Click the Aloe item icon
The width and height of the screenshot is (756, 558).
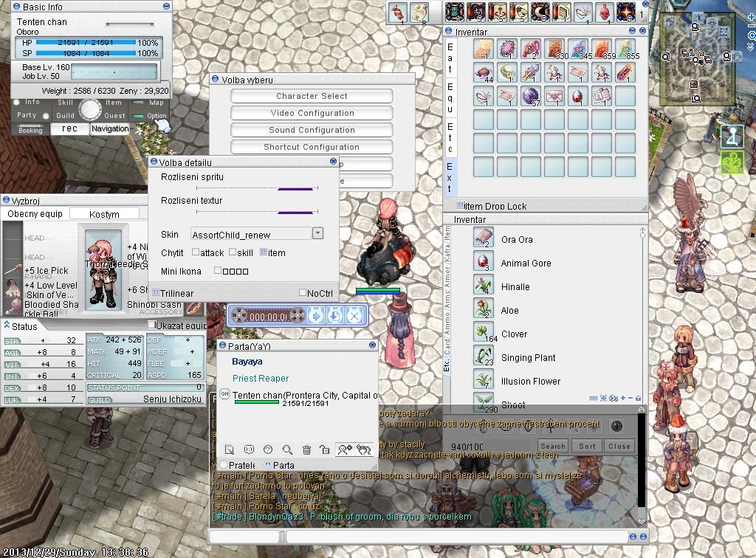(483, 309)
